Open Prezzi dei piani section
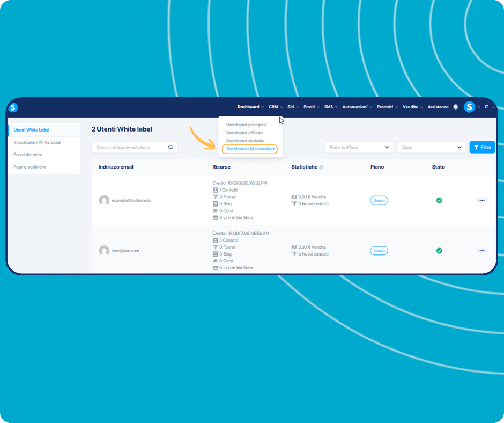The width and height of the screenshot is (504, 423). coord(44,155)
